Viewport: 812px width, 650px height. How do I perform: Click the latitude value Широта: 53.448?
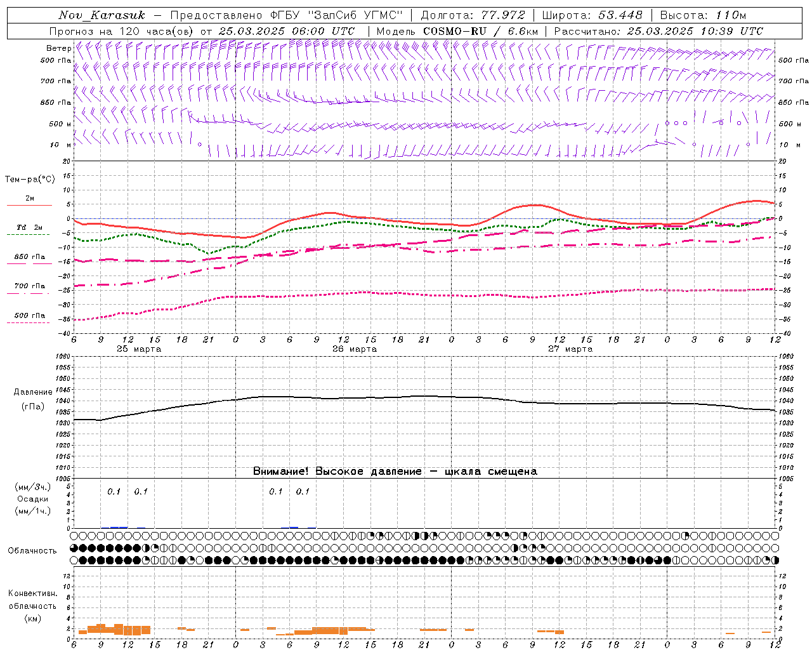coord(592,15)
